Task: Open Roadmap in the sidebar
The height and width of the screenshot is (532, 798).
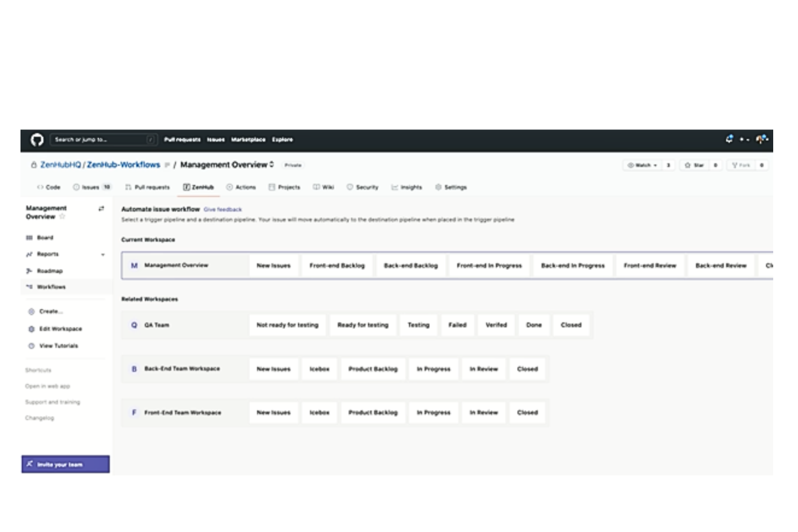Action: (x=44, y=271)
